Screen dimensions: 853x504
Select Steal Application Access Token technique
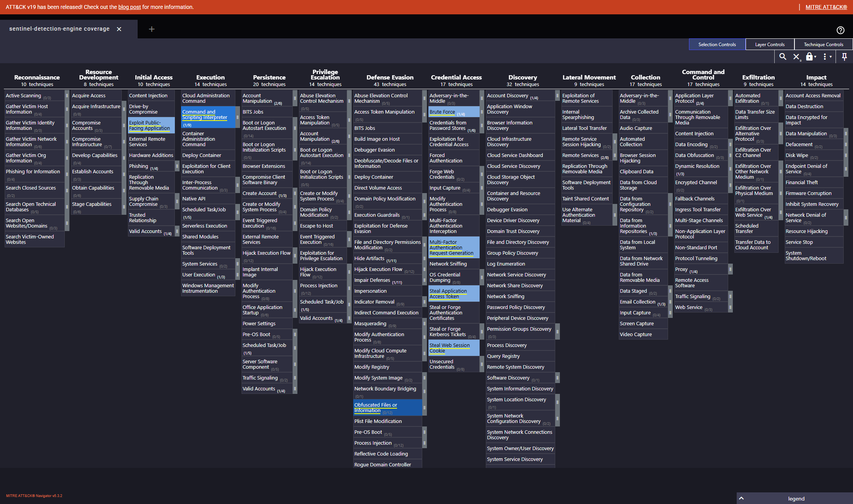coord(454,293)
